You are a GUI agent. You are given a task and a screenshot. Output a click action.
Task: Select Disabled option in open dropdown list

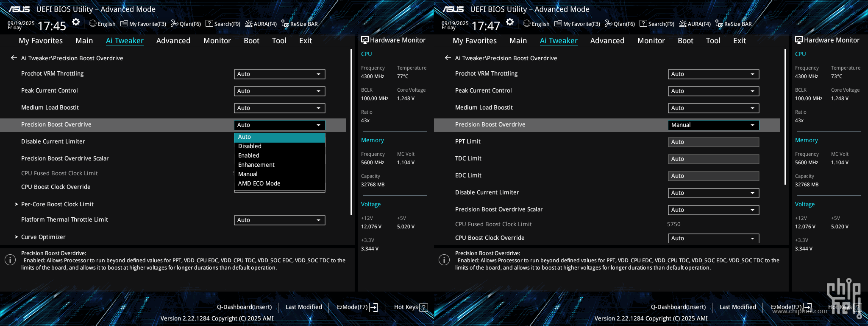click(280, 146)
